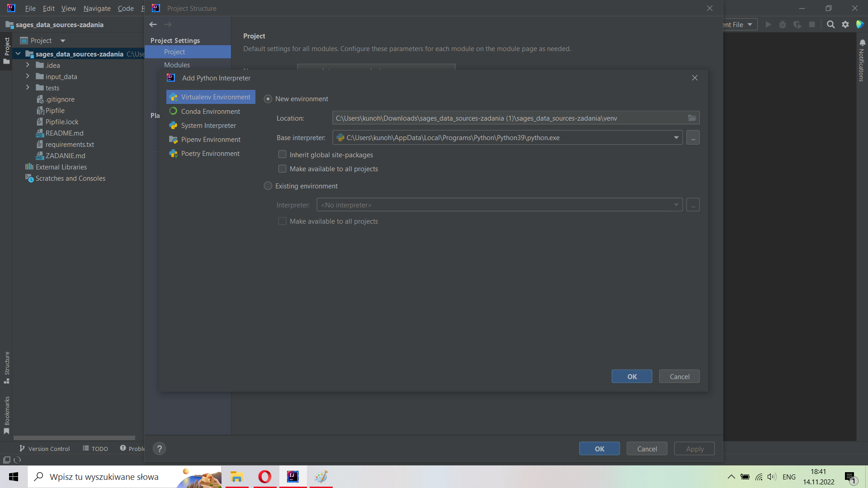This screenshot has width=868, height=488.
Task: Enable Inherit global site-packages checkbox
Action: click(283, 155)
